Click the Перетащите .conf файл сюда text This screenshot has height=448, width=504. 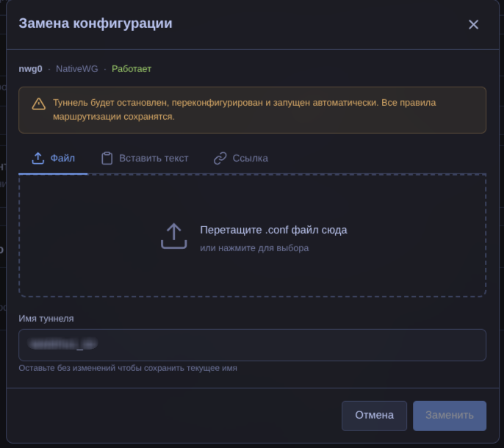coord(273,230)
